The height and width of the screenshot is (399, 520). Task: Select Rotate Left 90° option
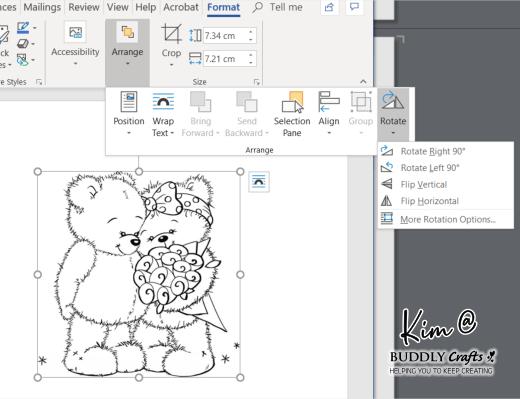click(x=445, y=168)
